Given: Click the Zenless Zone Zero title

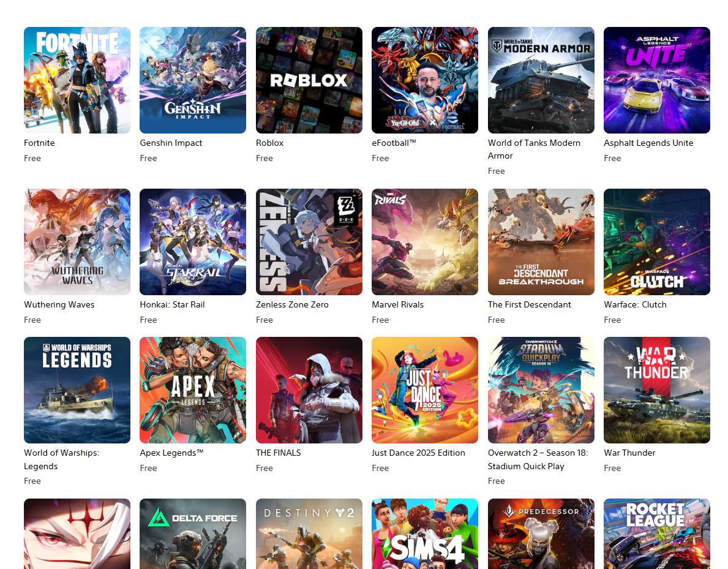Looking at the screenshot, I should (x=292, y=304).
